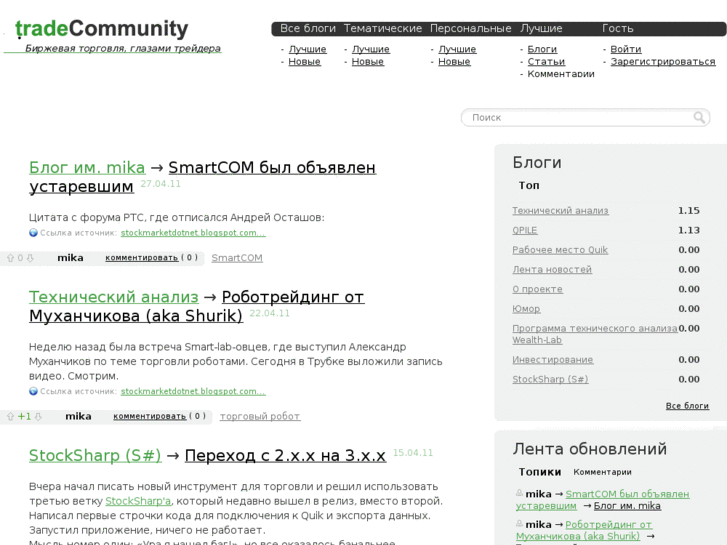
Task: Open the Персональные menu item
Action: click(471, 28)
